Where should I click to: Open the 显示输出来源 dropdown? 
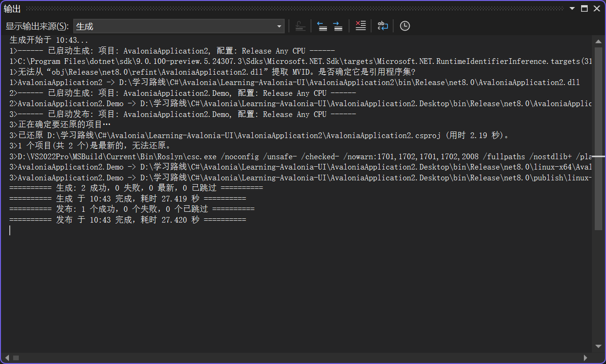pyautogui.click(x=279, y=26)
